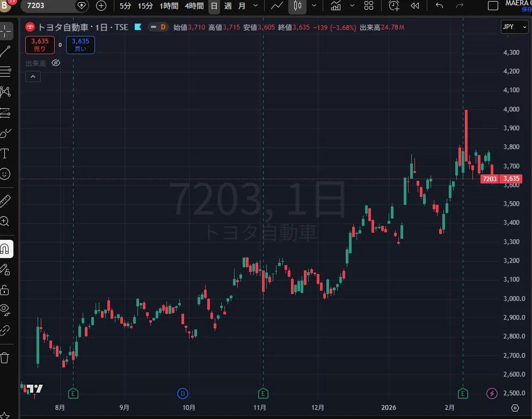The image size is (532, 419).
Task: Select the text annotation tool
Action: 5,153
